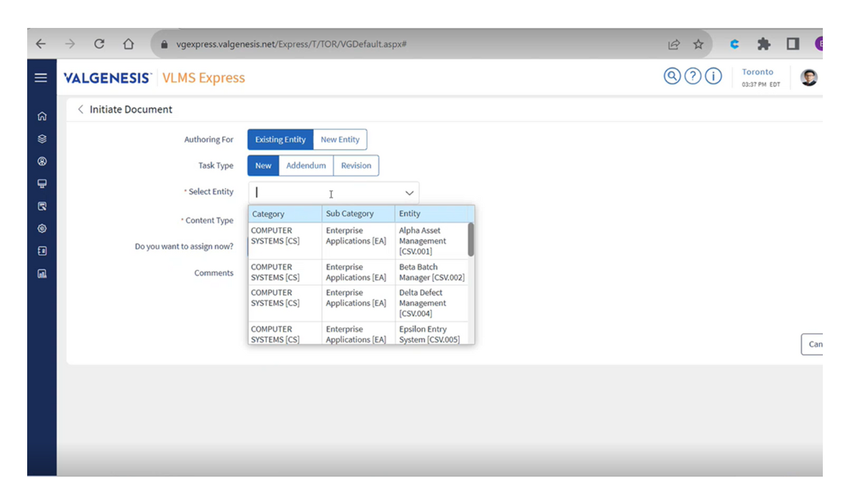This screenshot has width=850, height=504.
Task: Select Existing Entity authoring option
Action: (280, 140)
